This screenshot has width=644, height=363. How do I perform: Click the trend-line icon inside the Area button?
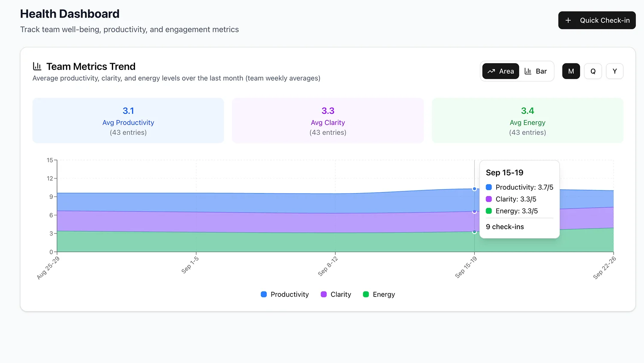pos(491,71)
